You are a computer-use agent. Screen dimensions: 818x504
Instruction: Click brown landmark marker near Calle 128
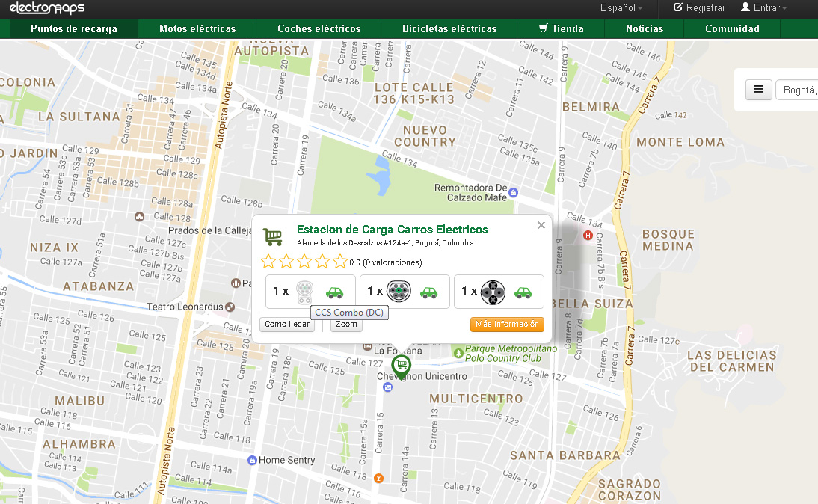tap(139, 216)
